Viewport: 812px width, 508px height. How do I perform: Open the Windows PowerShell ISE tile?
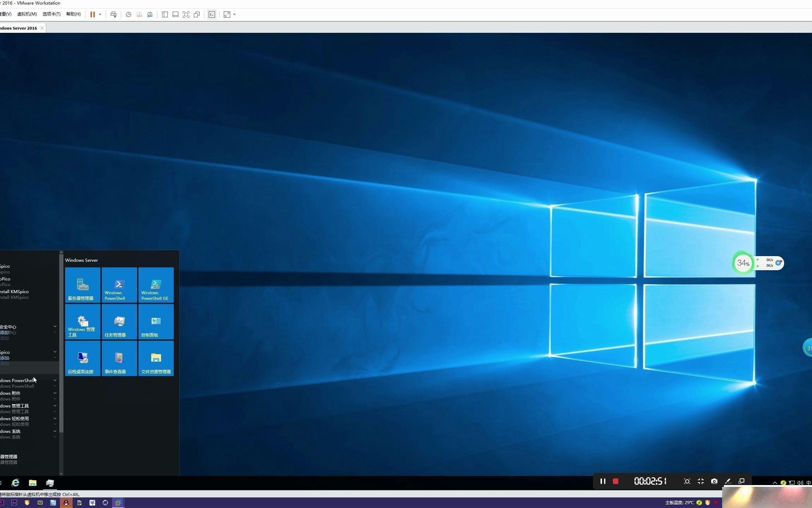(x=156, y=285)
